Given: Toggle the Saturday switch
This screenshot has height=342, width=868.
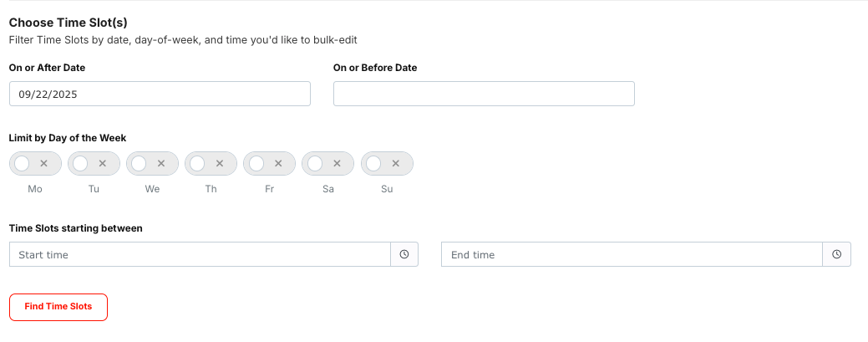Looking at the screenshot, I should [x=328, y=164].
